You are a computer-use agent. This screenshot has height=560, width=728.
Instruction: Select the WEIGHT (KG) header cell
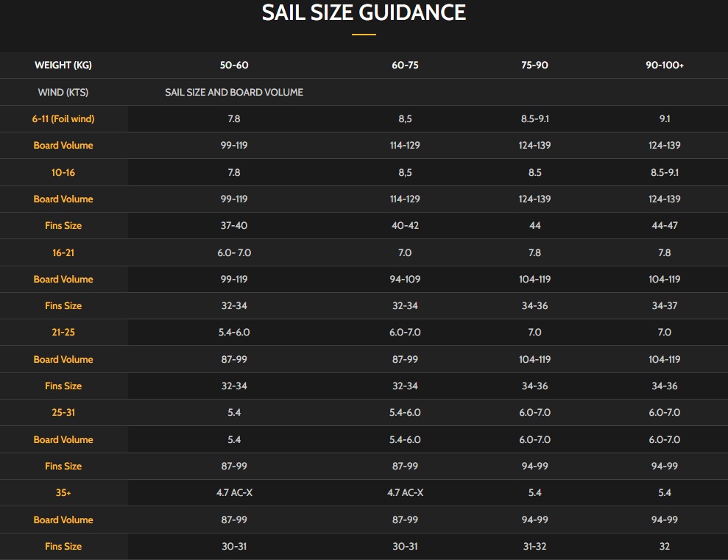tap(63, 65)
